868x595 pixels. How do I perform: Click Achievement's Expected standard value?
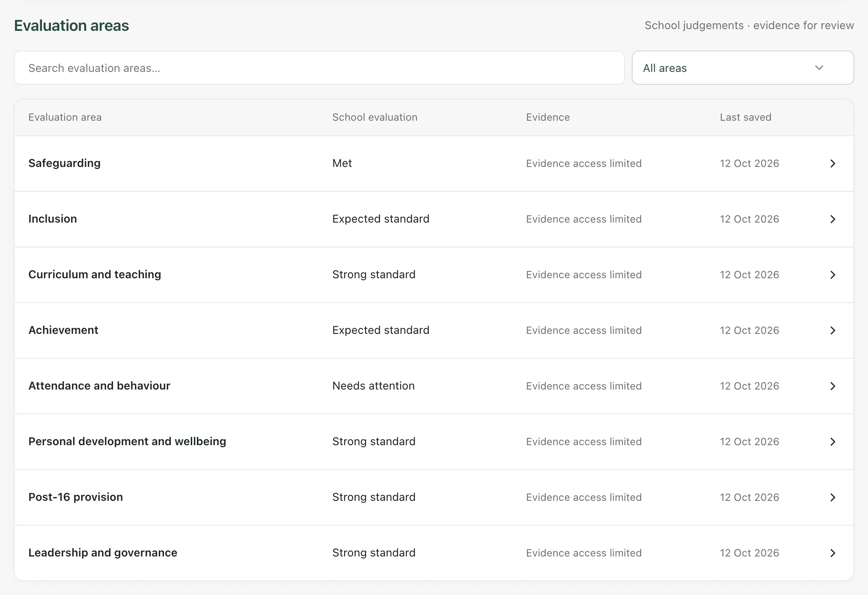pyautogui.click(x=380, y=330)
